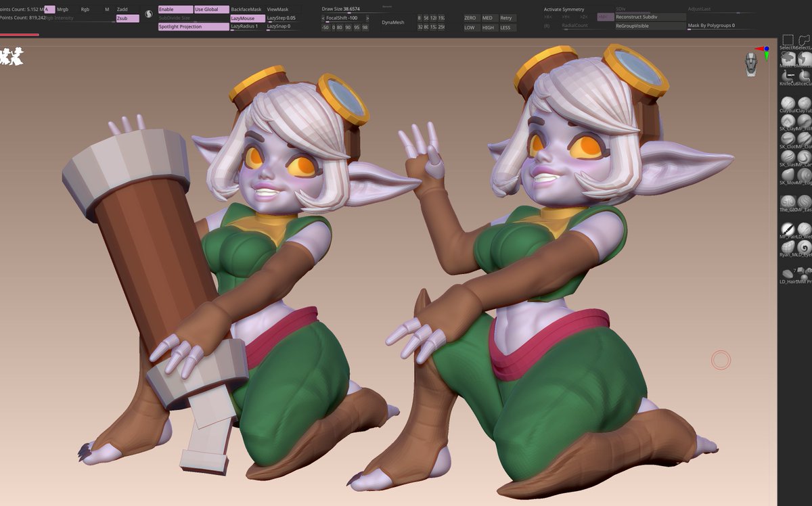Choose the MF_Cloth brush
The image size is (812, 506).
tap(804, 140)
